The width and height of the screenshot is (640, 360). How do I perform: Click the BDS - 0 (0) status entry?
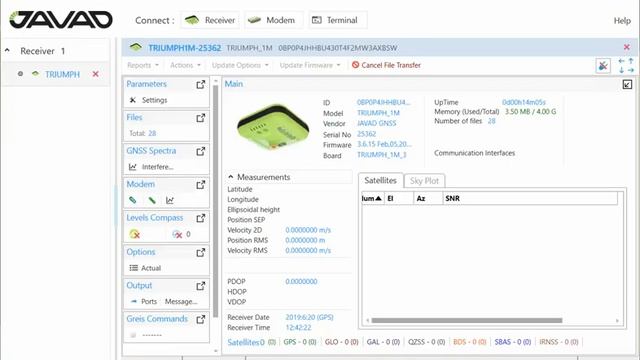[469, 342]
